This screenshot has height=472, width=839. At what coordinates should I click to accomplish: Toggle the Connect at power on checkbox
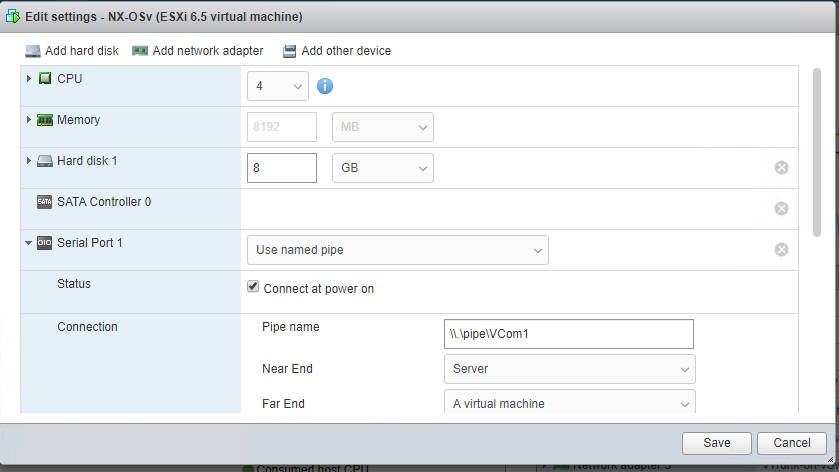point(254,287)
